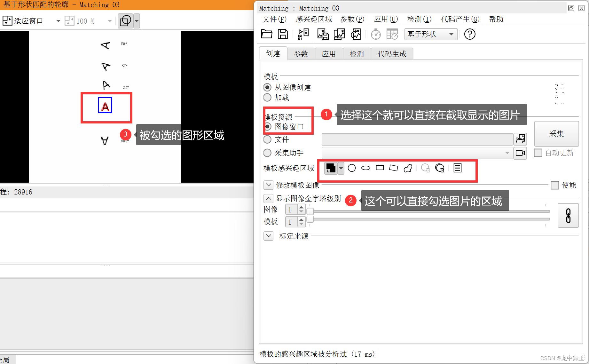Select the circle ROI drawing tool
589x364 pixels.
[x=352, y=168]
